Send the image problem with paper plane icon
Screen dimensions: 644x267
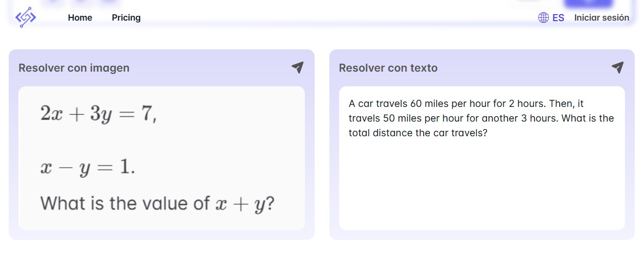click(297, 67)
